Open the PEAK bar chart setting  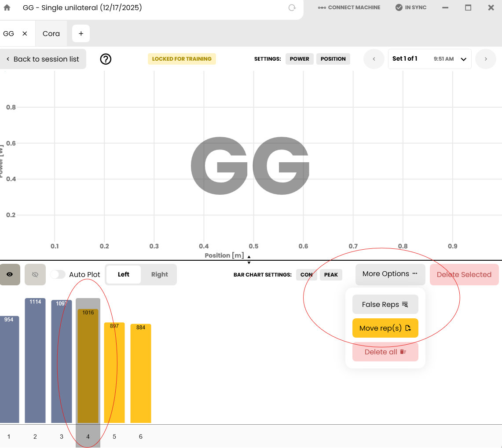[x=331, y=275]
